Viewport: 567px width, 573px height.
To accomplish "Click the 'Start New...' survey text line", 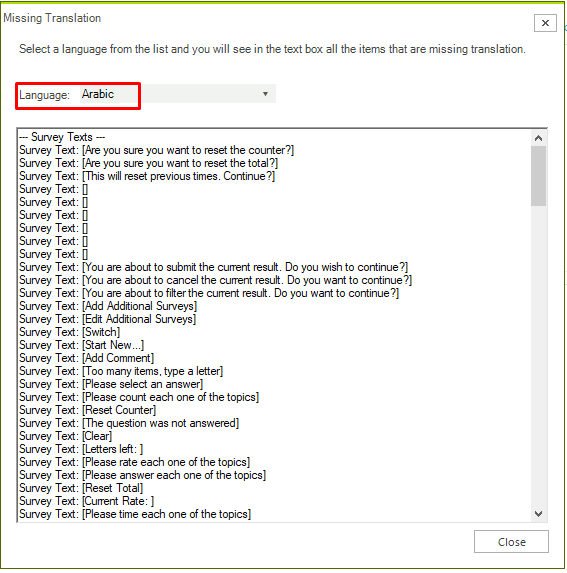I will click(x=81, y=345).
